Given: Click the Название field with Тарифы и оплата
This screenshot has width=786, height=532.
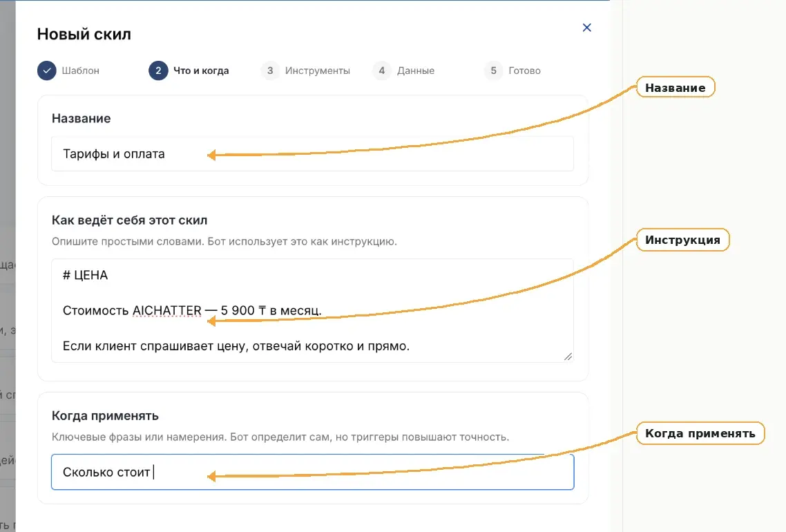Looking at the screenshot, I should [x=312, y=154].
